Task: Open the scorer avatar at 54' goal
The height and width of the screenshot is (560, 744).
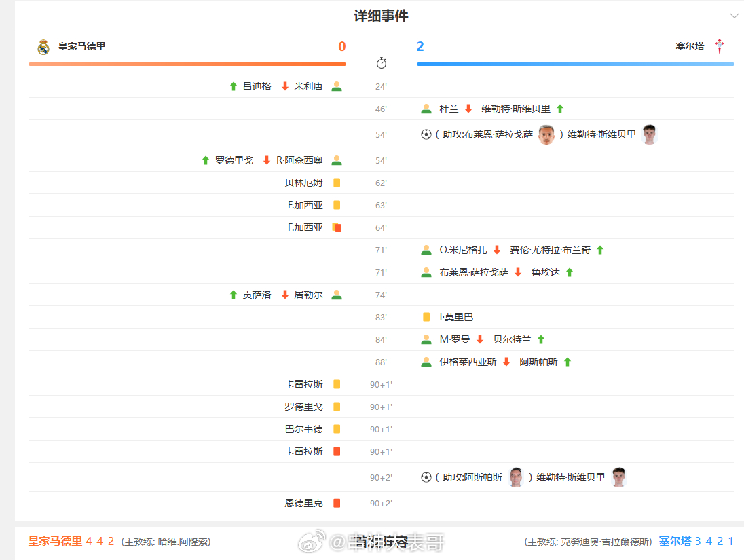Action: [649, 134]
